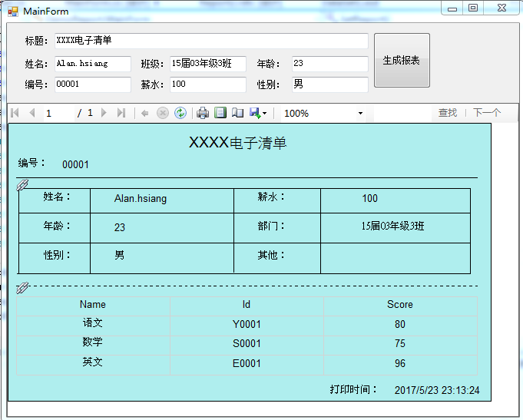523x420 pixels.
Task: Focus the 姓名 input field
Action: [93, 64]
